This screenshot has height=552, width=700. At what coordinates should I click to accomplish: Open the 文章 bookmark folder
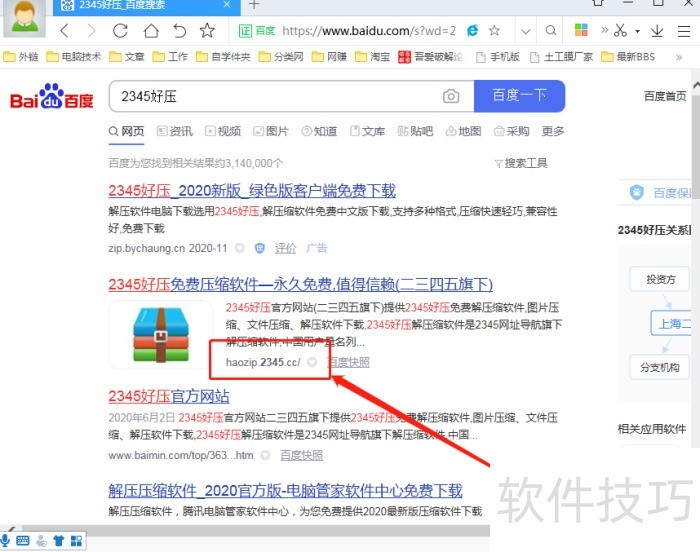point(127,57)
